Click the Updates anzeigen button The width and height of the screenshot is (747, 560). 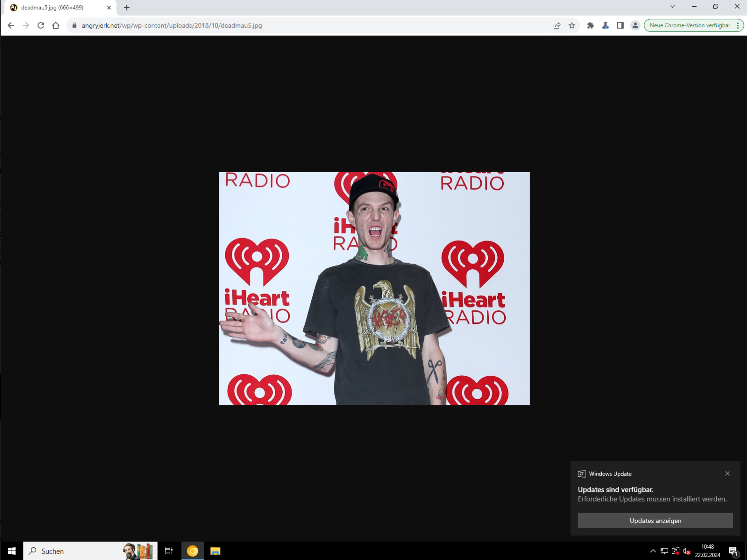click(x=655, y=521)
